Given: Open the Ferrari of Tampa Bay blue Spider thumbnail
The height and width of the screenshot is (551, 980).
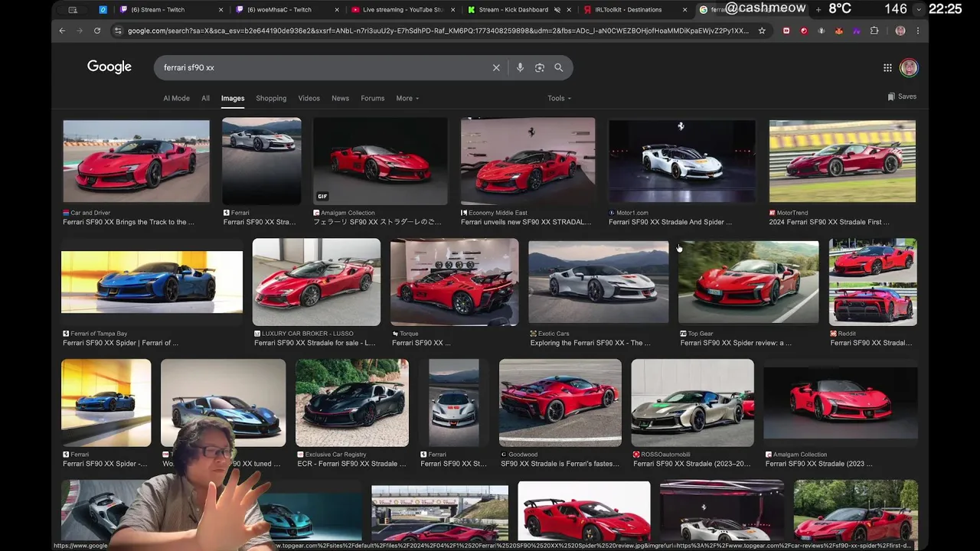Looking at the screenshot, I should [x=152, y=282].
